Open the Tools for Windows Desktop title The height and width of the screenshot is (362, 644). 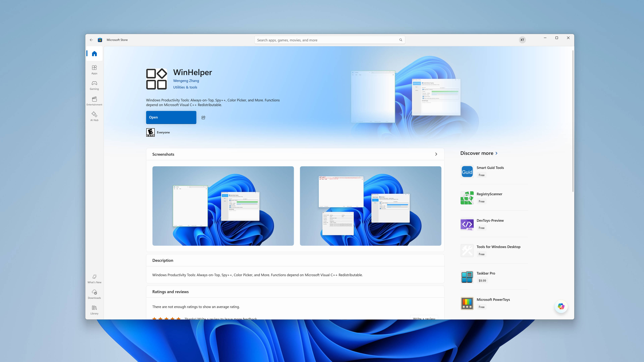point(498,247)
